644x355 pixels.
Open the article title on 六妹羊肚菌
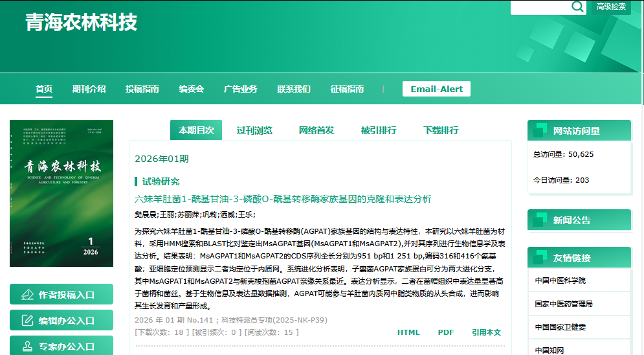283,199
